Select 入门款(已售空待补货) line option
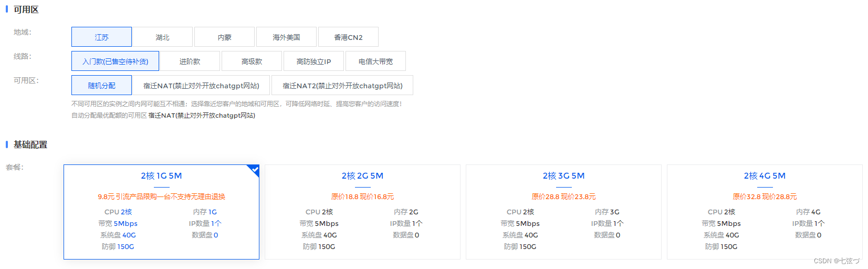 click(115, 61)
